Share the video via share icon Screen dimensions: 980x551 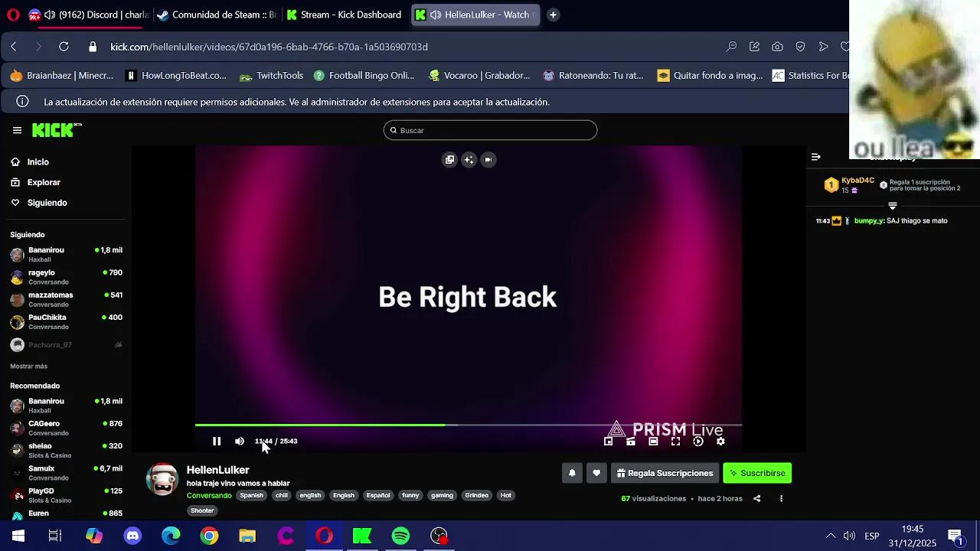pyautogui.click(x=756, y=499)
